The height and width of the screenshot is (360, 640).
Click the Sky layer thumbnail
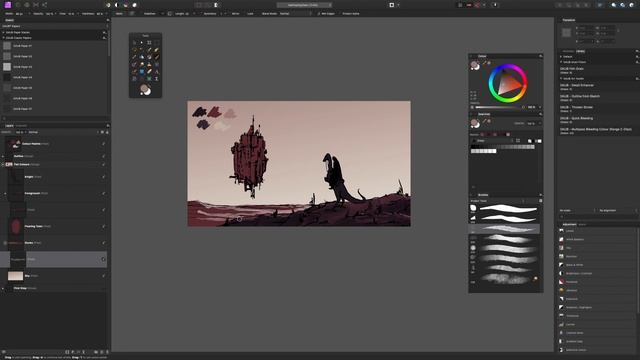click(16, 276)
